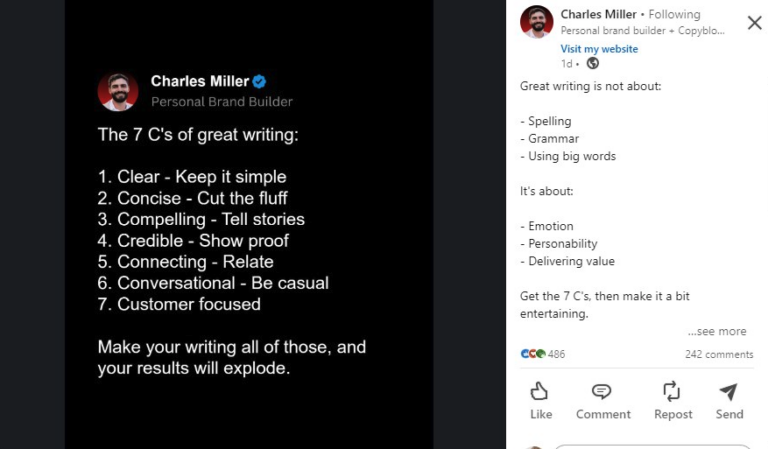Click the Repost arrows icon
Screen dimensions: 768x449
click(x=672, y=392)
